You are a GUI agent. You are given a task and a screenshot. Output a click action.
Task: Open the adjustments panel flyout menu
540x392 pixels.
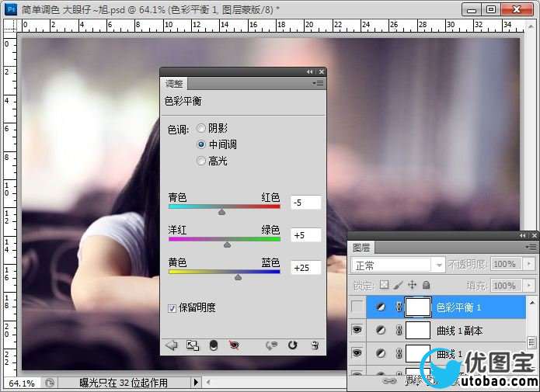[318, 83]
